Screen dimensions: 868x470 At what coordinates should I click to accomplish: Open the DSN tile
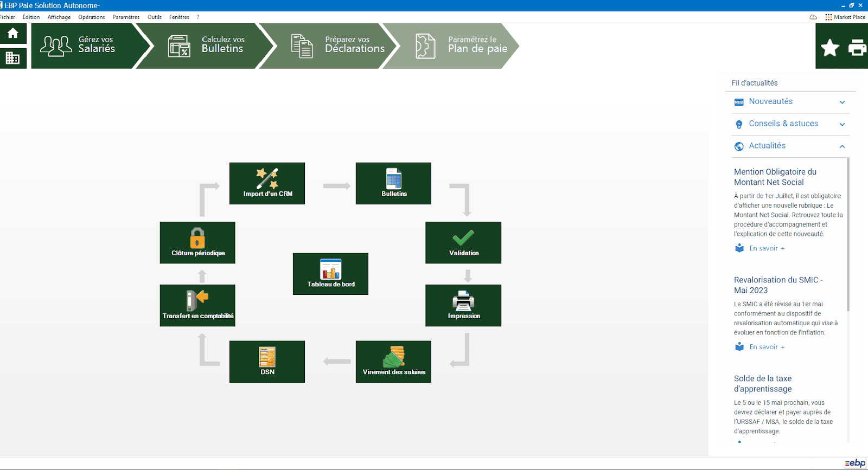(x=267, y=362)
